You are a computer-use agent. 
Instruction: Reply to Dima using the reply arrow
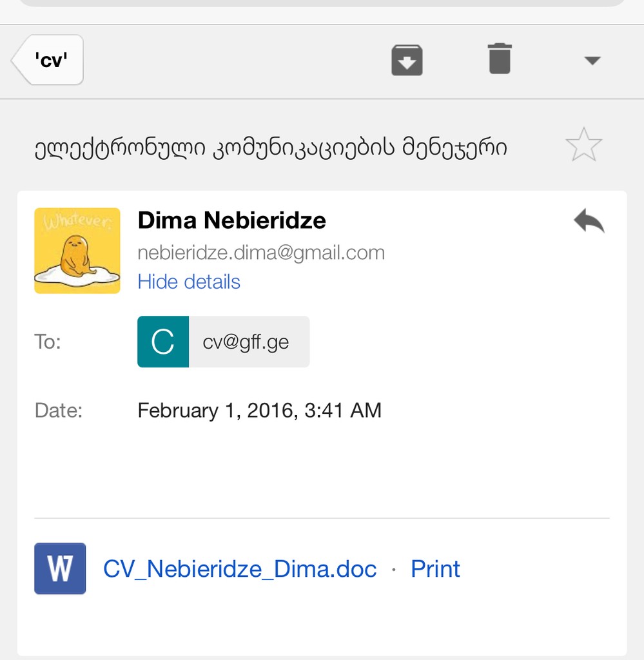[589, 220]
